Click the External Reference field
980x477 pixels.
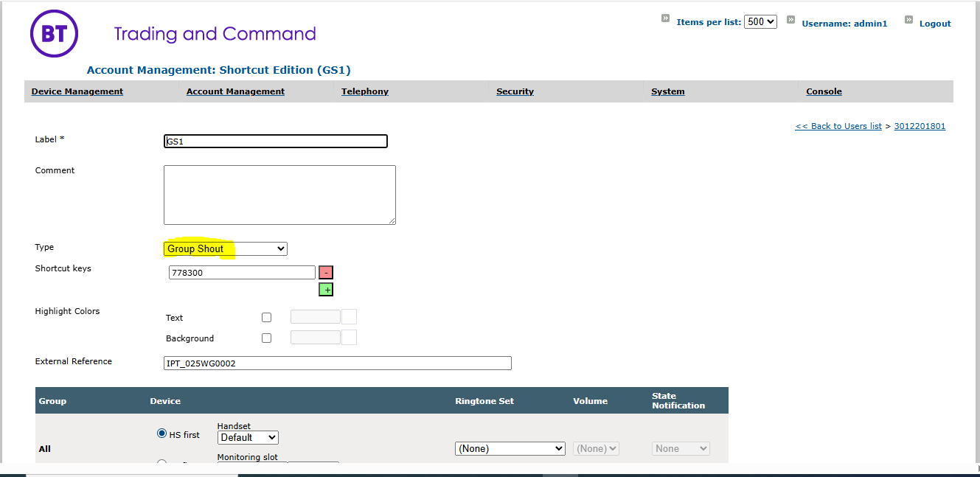point(338,363)
